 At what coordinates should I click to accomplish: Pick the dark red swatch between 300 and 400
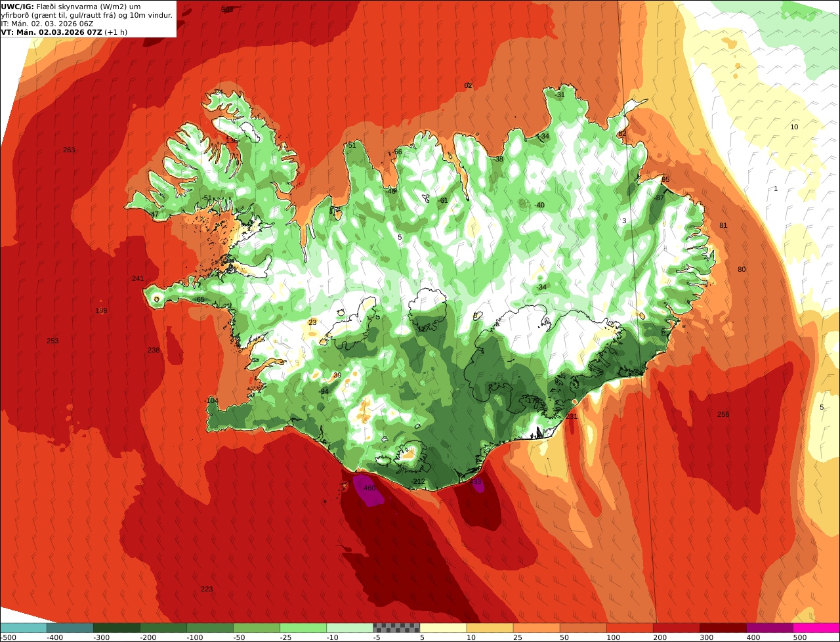723,628
